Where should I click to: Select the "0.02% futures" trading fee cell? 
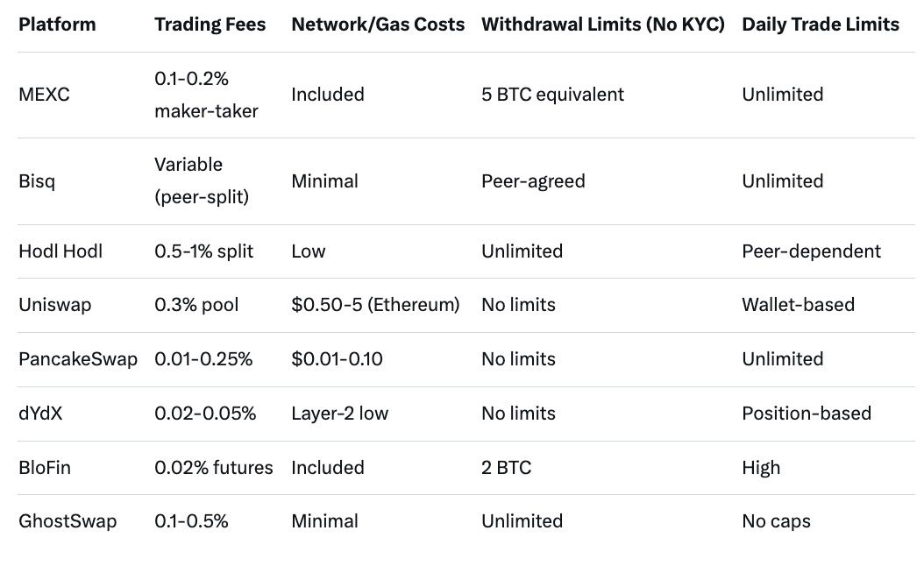[214, 468]
